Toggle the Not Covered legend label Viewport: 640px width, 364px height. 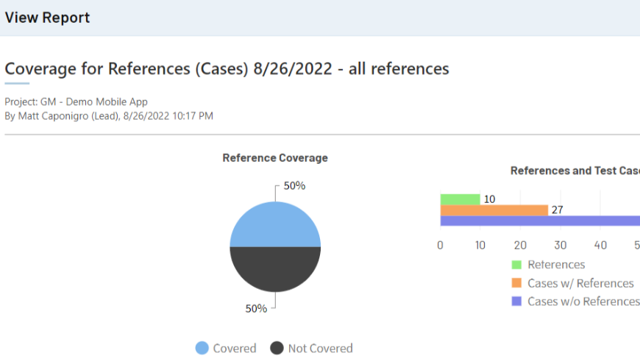click(x=320, y=349)
